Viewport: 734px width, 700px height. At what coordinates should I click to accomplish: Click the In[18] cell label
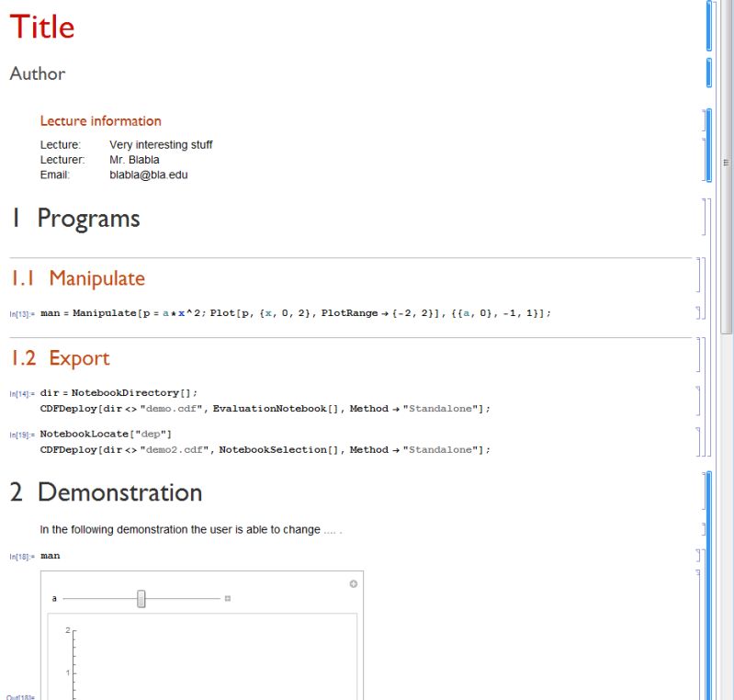click(21, 558)
